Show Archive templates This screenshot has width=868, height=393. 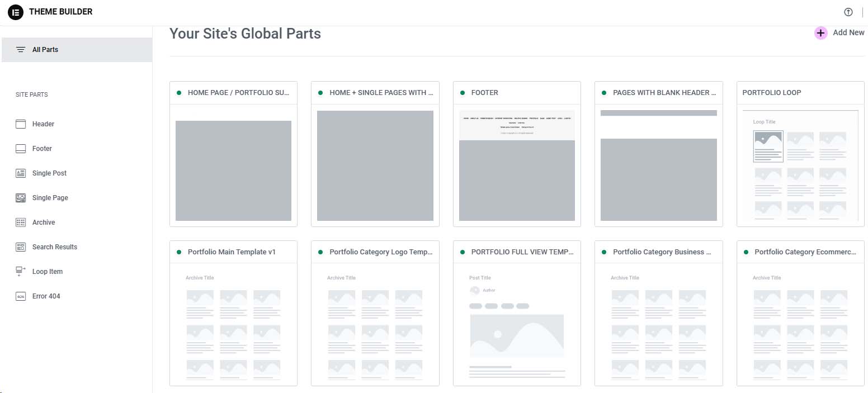44,222
